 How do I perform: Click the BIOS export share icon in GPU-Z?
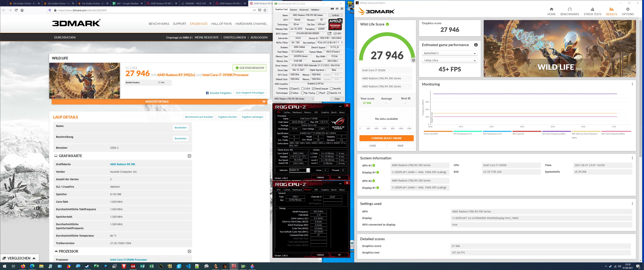pos(329,33)
